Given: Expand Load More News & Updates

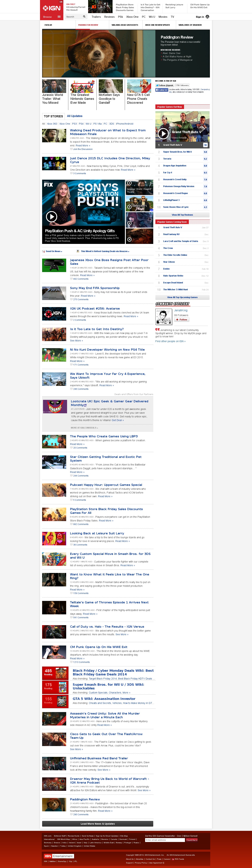Looking at the screenshot, I should point(97,824).
